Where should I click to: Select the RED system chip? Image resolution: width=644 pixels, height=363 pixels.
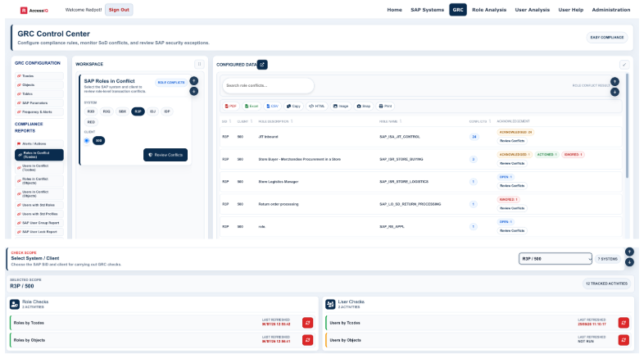(x=91, y=122)
